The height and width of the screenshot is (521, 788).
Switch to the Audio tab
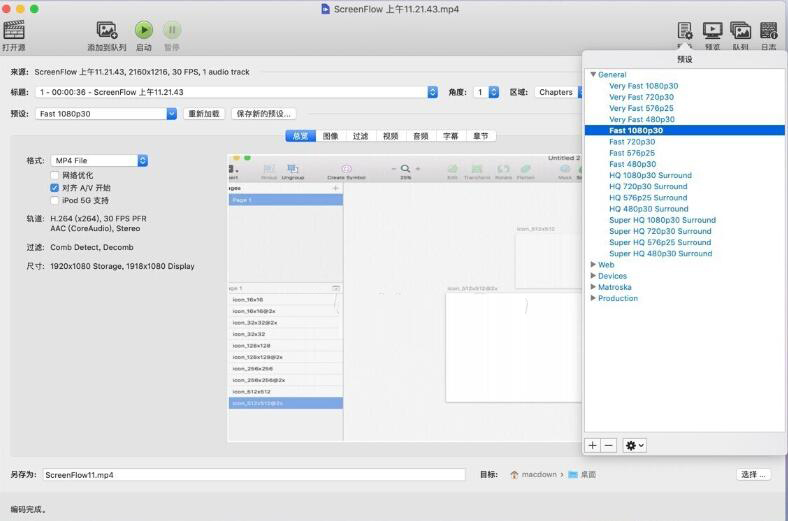(x=421, y=136)
